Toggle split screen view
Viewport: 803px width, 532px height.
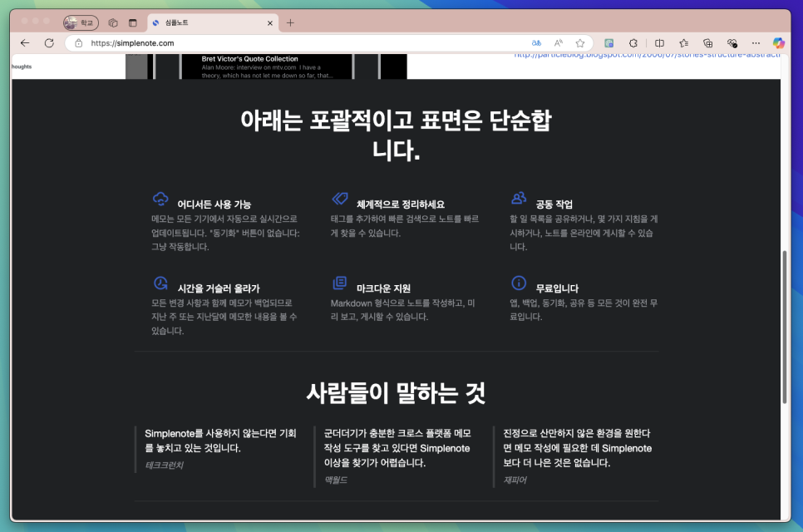click(x=660, y=43)
